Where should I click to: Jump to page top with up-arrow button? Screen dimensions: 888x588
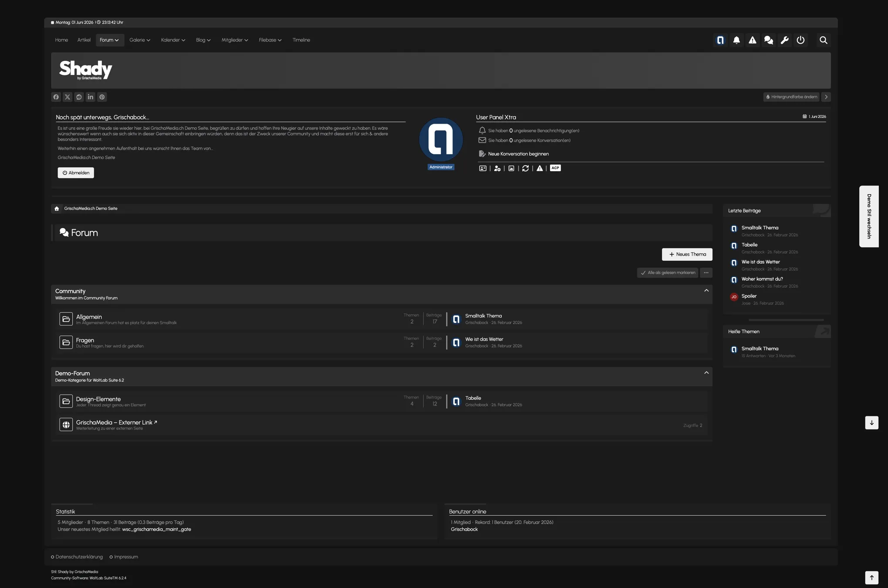point(871,578)
